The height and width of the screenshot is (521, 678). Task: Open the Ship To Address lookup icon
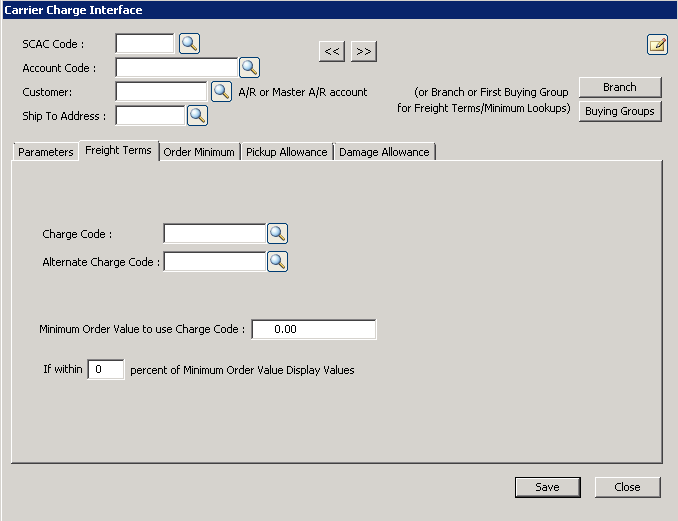tap(197, 116)
